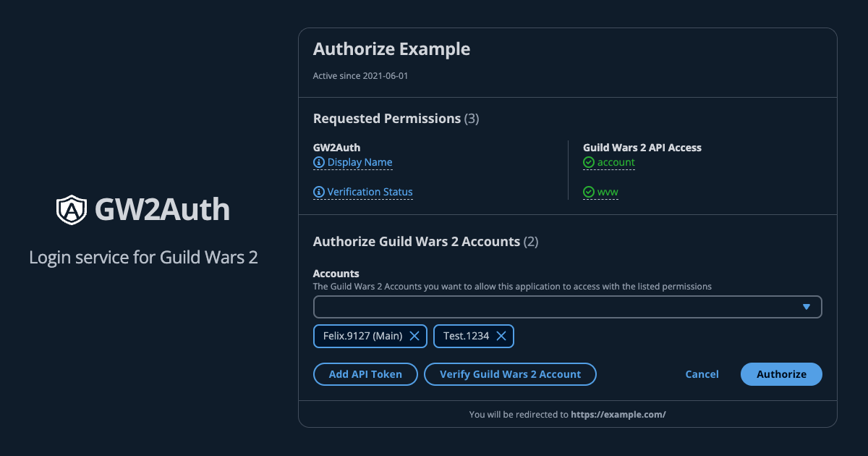This screenshot has width=868, height=456.
Task: Open the Display Name permission details
Action: click(359, 163)
